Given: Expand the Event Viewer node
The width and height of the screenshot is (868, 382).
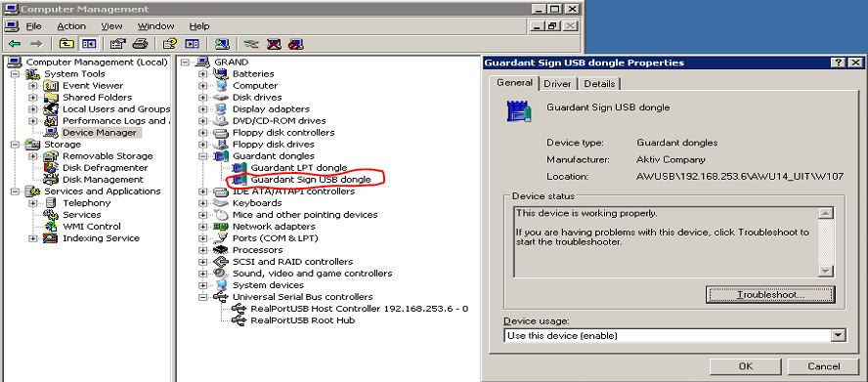Looking at the screenshot, I should click(32, 86).
